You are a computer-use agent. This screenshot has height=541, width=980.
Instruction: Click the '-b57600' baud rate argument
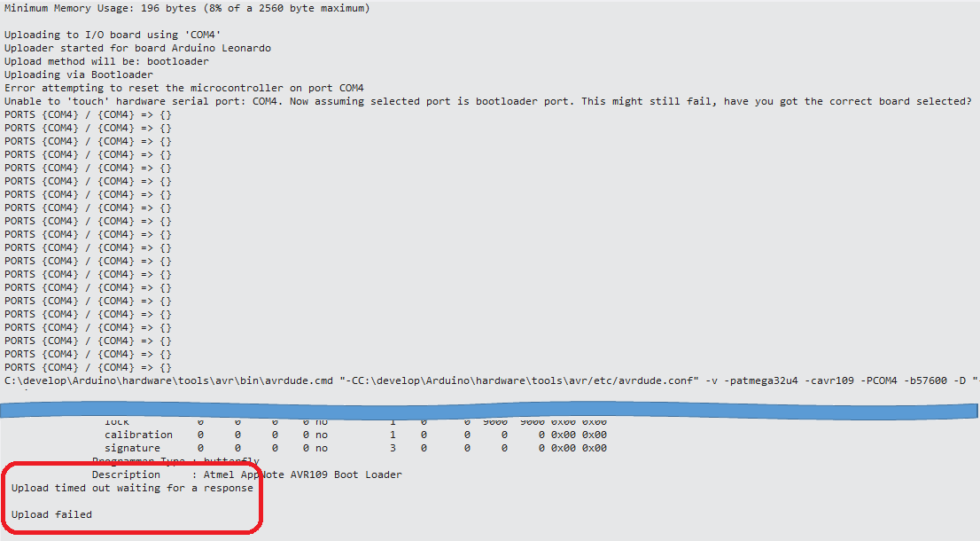point(925,380)
